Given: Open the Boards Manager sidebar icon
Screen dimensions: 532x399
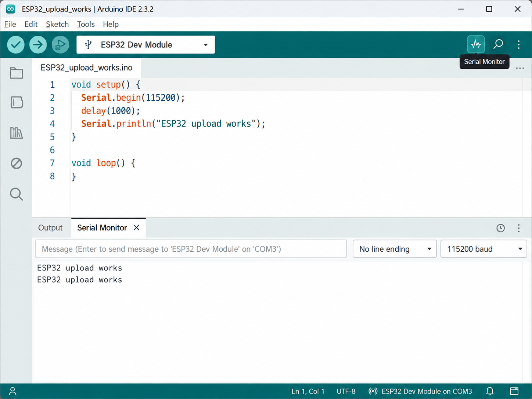Looking at the screenshot, I should [17, 103].
